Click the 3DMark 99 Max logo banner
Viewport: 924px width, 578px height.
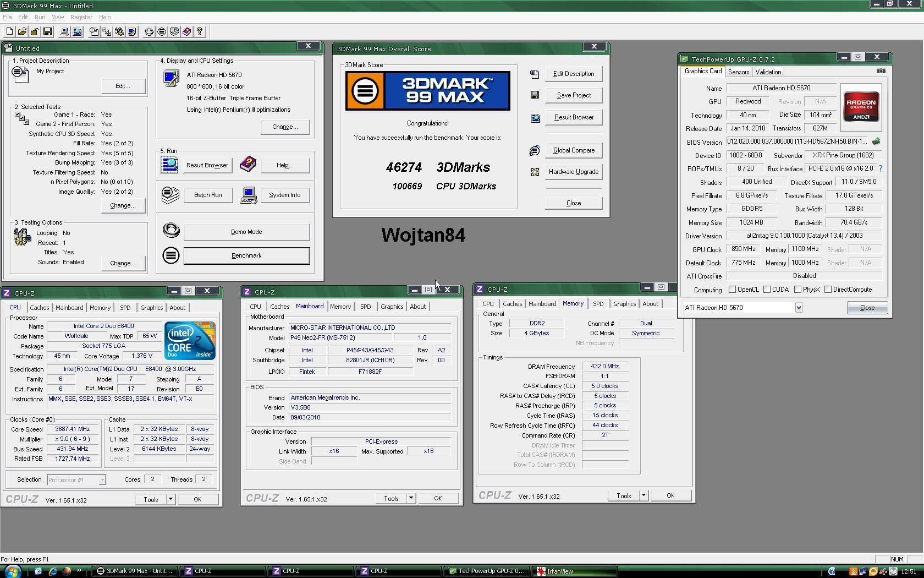point(428,91)
